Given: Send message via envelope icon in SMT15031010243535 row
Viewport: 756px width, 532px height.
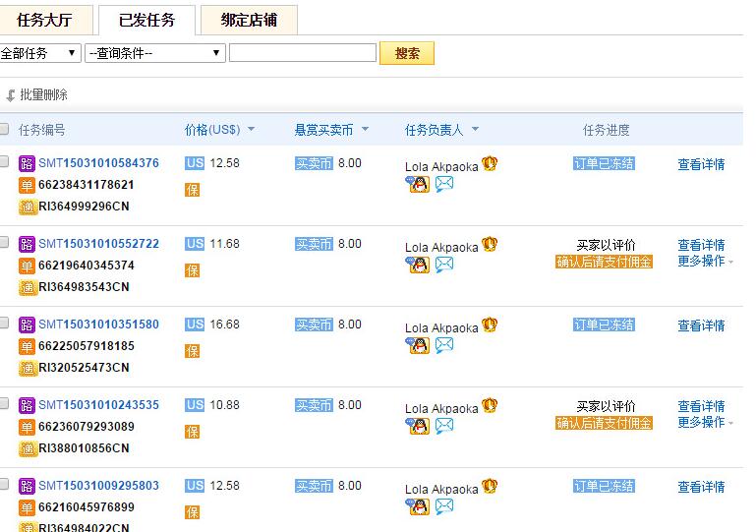Looking at the screenshot, I should [x=444, y=426].
